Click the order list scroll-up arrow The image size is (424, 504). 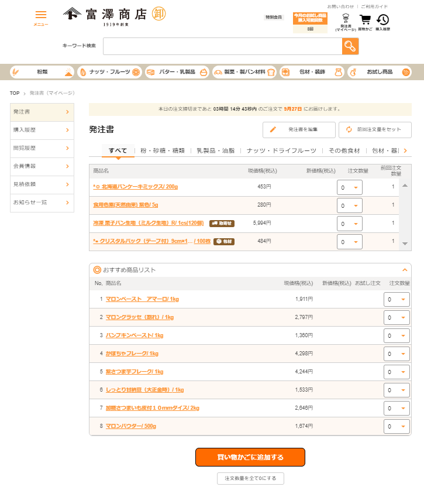[405, 186]
